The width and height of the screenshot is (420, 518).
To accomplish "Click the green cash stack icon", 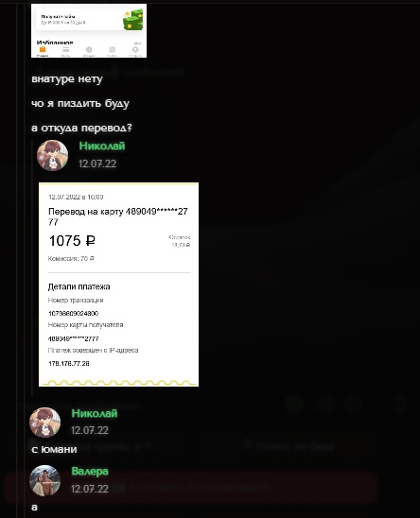I will pos(133,20).
